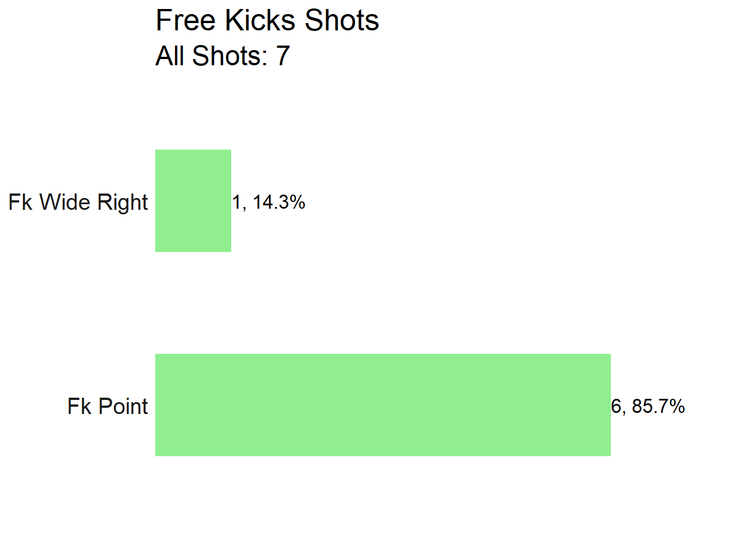Click the '85.7%' percentage text
The height and width of the screenshot is (540, 756).
659,406
